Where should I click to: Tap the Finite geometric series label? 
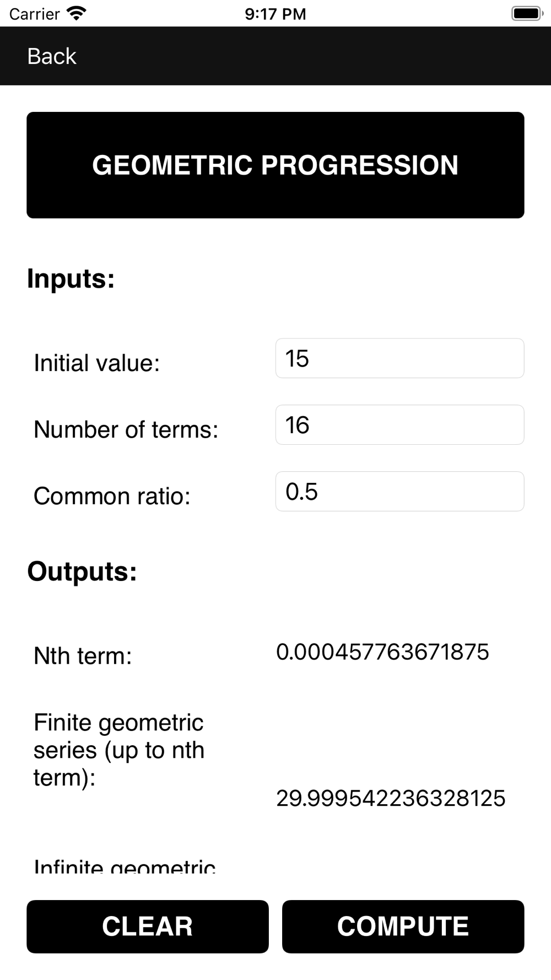pyautogui.click(x=119, y=750)
